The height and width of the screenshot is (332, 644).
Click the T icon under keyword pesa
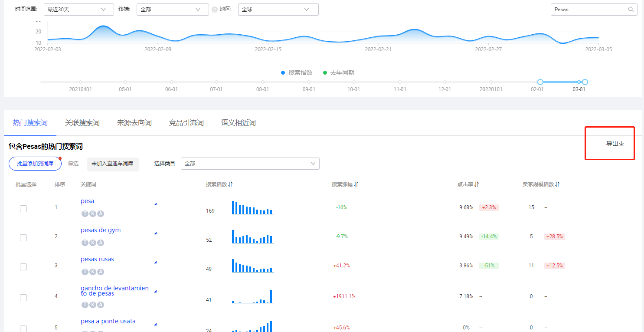pos(85,213)
